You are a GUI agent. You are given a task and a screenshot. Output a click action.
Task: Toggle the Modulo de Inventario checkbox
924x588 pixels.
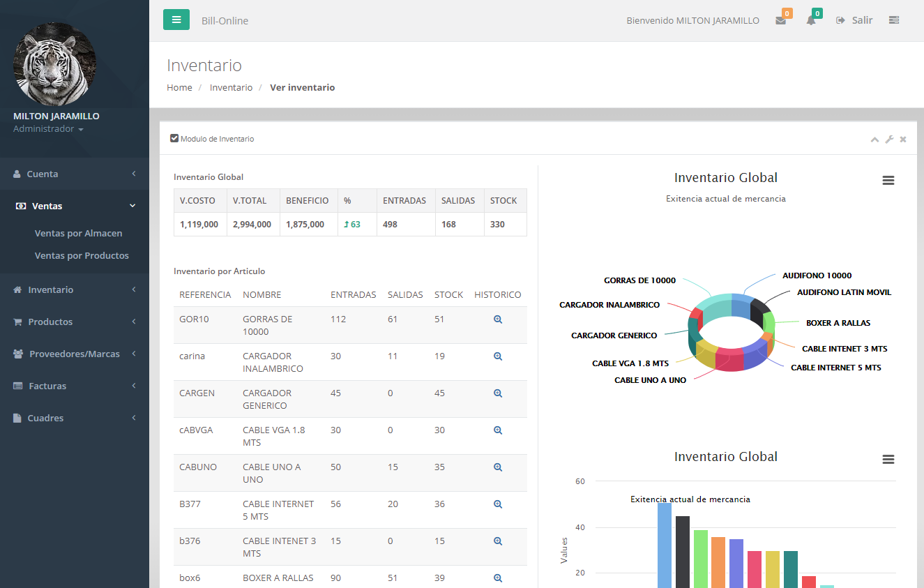(174, 138)
